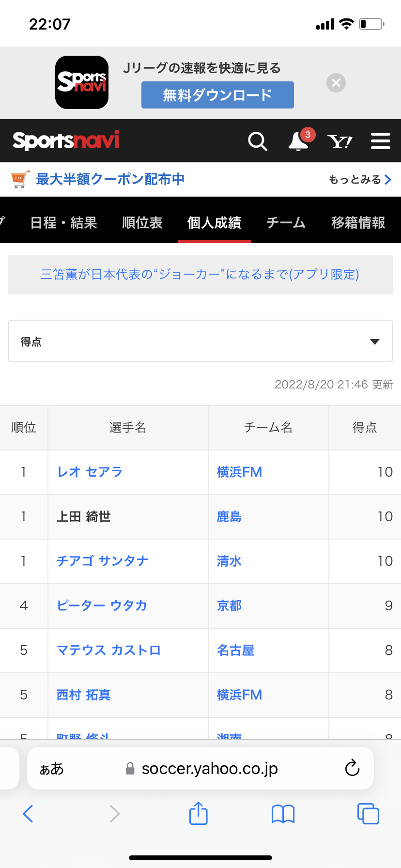Switch to 日程・結果 tab
Image resolution: width=401 pixels, height=868 pixels.
click(63, 223)
